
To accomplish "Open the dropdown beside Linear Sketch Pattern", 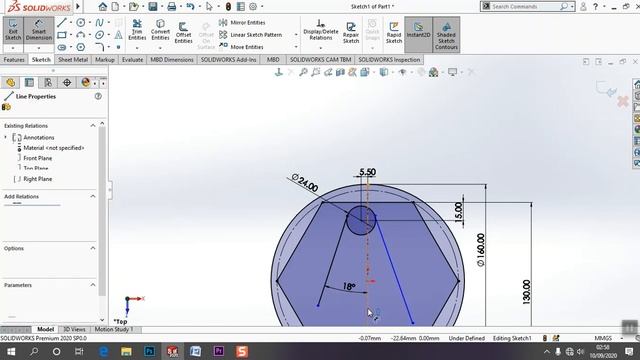I will 296,35.
